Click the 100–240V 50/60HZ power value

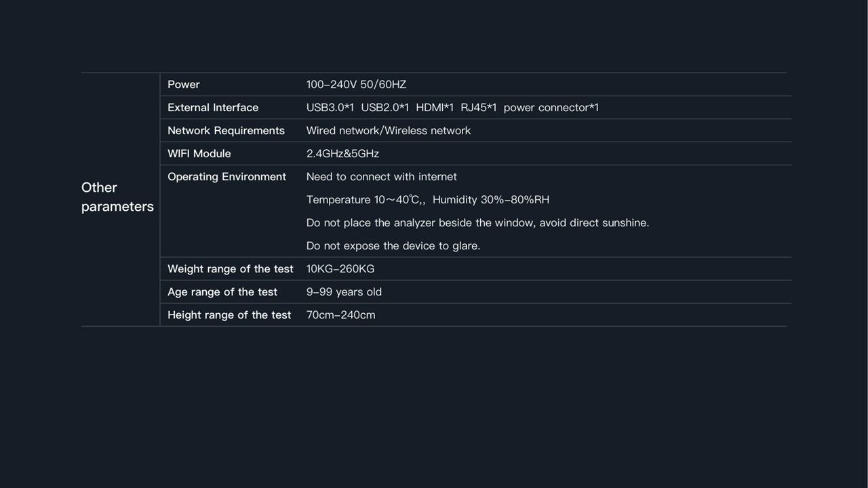point(356,85)
